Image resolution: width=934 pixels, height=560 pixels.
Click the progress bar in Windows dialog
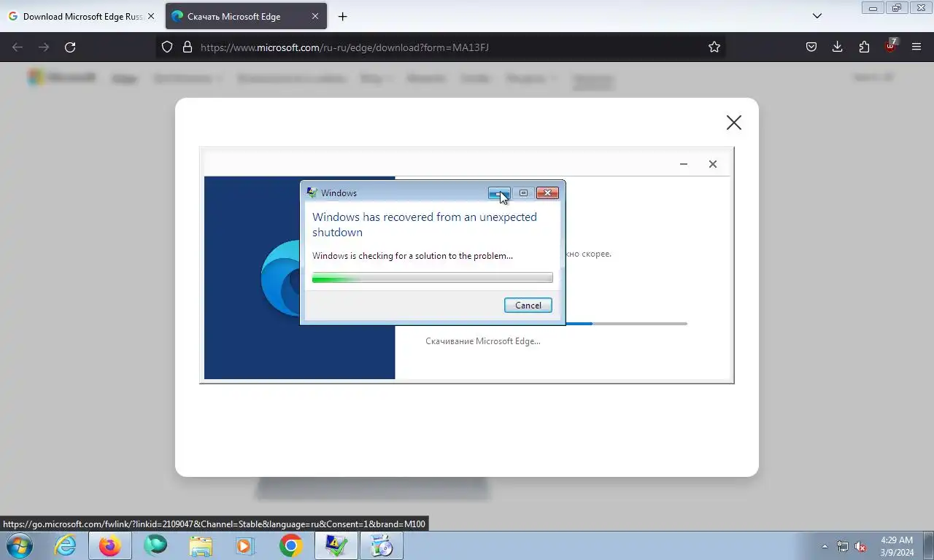[x=432, y=278]
